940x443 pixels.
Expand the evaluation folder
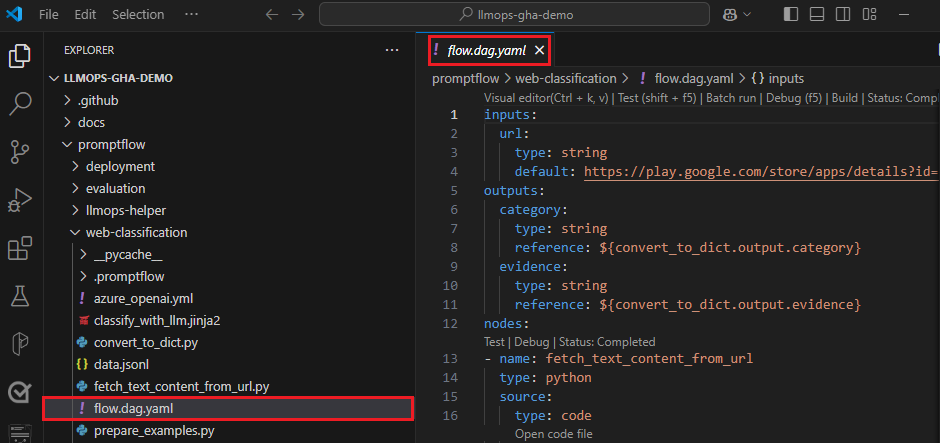tap(115, 188)
